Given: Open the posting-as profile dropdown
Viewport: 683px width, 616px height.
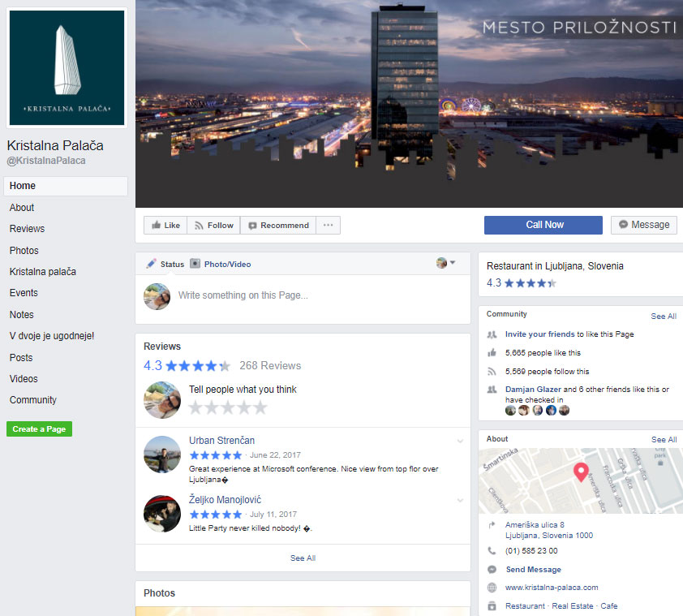Looking at the screenshot, I should [x=446, y=263].
